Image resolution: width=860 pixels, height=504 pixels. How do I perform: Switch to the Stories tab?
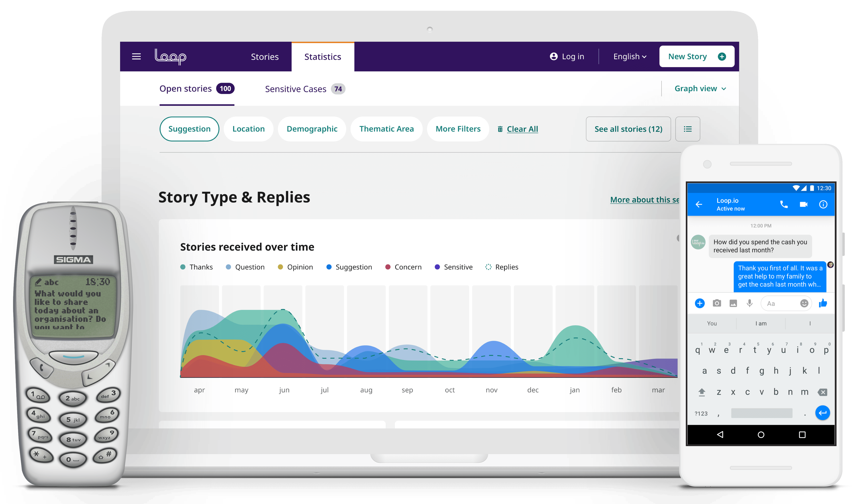(264, 57)
